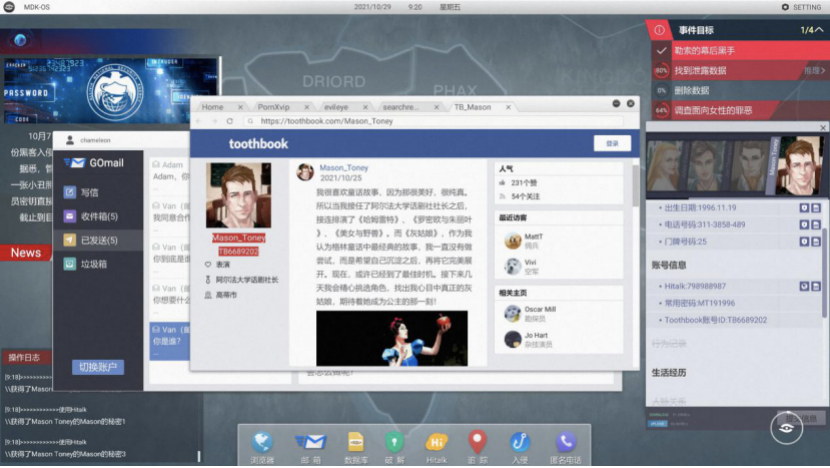
Task: Click the toothbook URL address field
Action: tap(434, 121)
